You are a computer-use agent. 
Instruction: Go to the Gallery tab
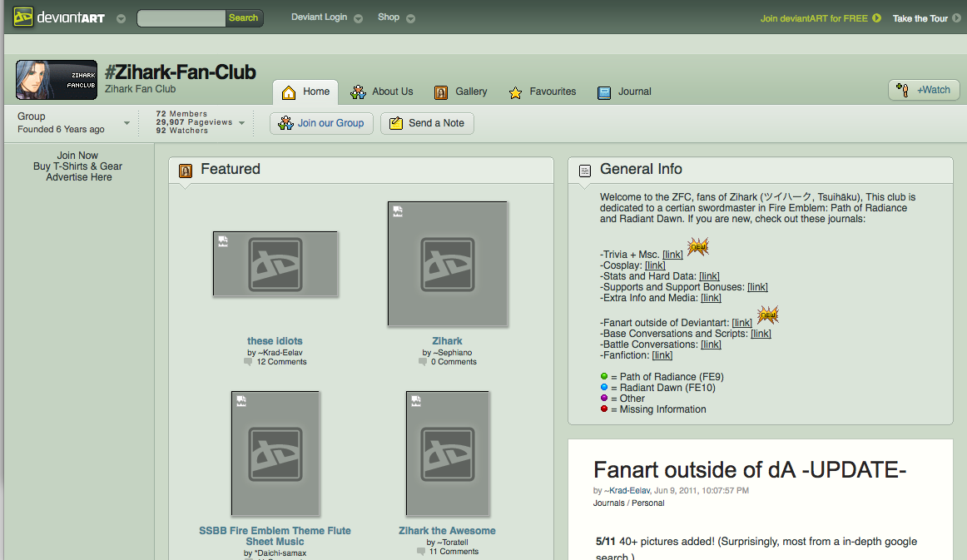click(x=461, y=92)
